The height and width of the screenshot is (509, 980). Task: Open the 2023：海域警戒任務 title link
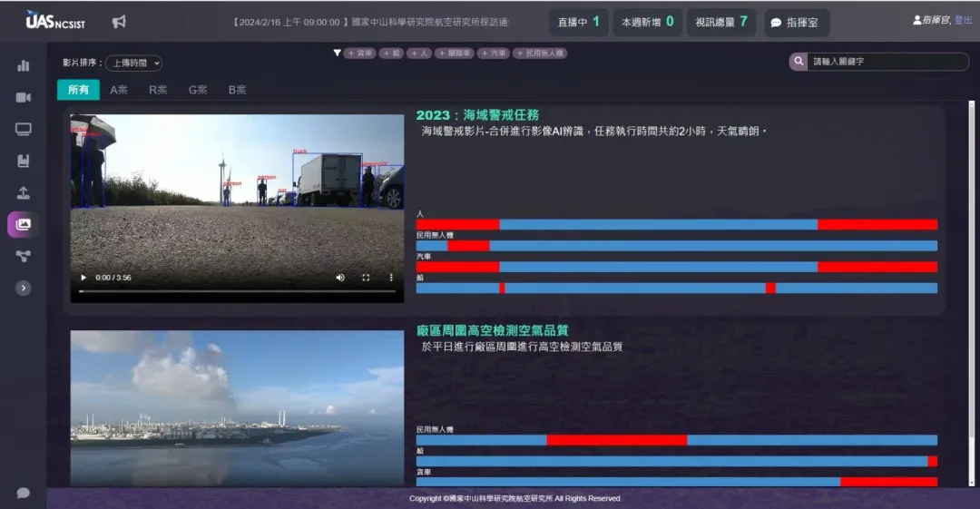[477, 115]
